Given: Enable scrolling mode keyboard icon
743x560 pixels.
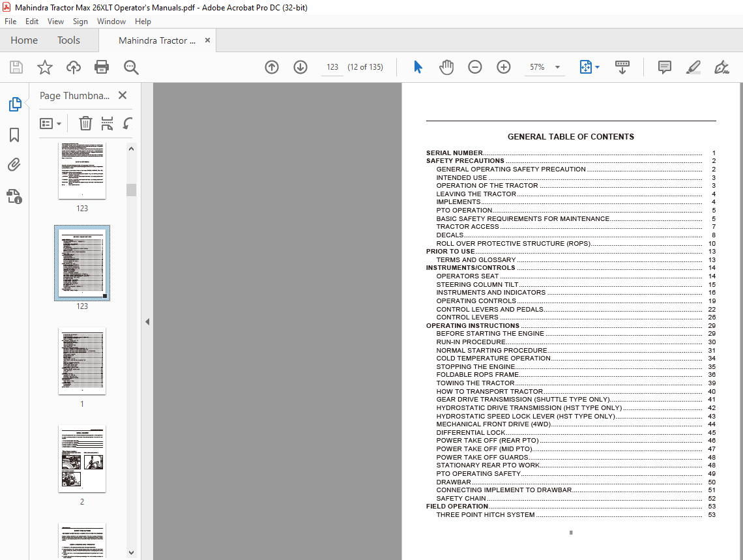Looking at the screenshot, I should coord(622,67).
